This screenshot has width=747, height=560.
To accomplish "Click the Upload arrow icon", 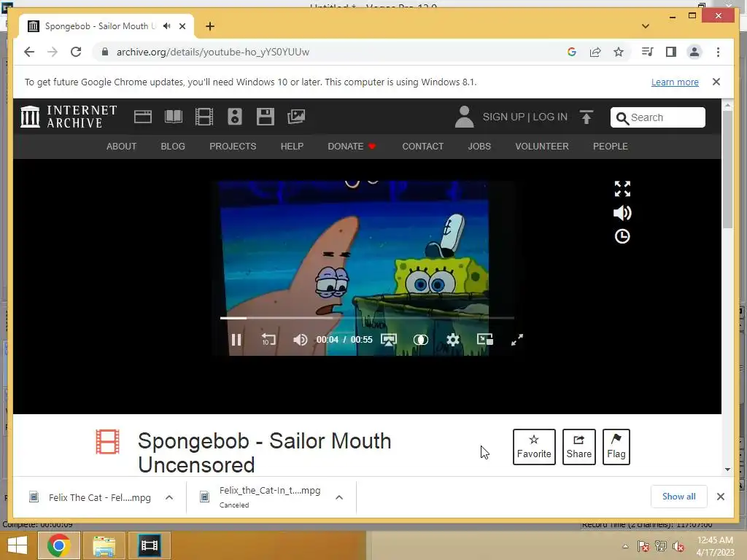I will tap(587, 117).
